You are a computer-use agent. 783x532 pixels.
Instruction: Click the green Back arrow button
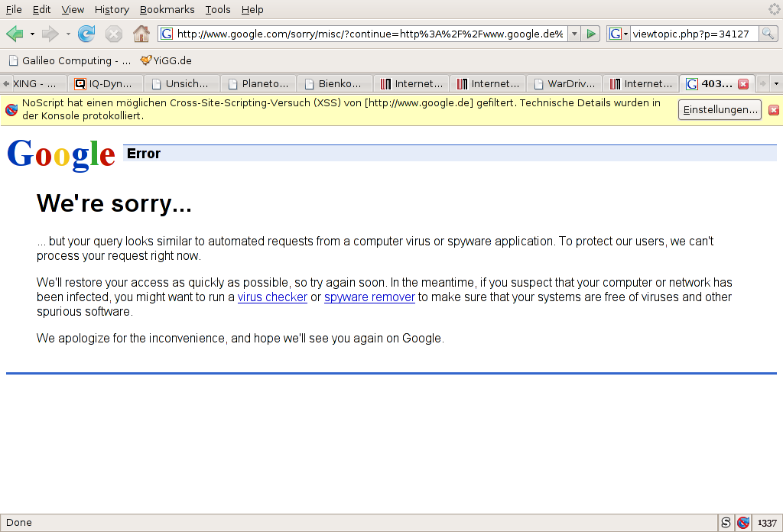coord(15,34)
